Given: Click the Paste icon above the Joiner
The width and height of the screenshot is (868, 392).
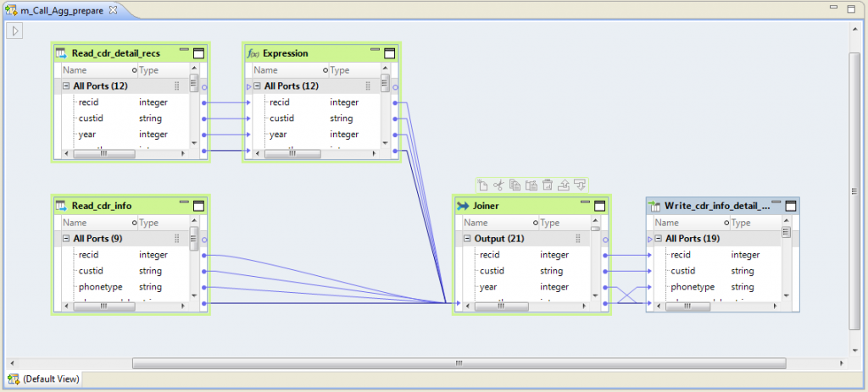Looking at the screenshot, I should point(531,185).
